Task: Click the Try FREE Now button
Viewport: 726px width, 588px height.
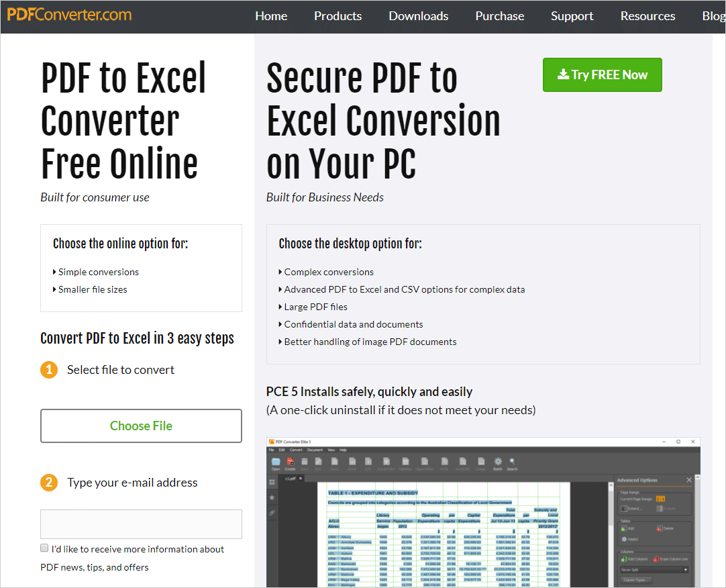Action: (603, 75)
